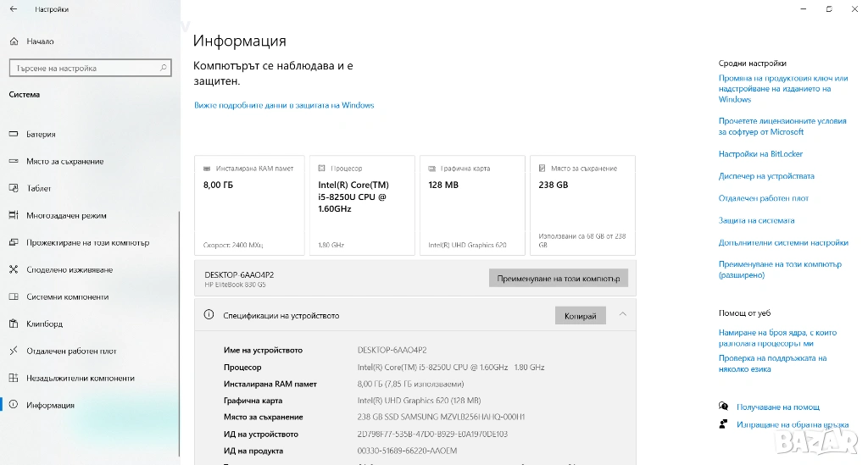
Task: Select System components (Системни компоненти) item
Action: tap(67, 296)
